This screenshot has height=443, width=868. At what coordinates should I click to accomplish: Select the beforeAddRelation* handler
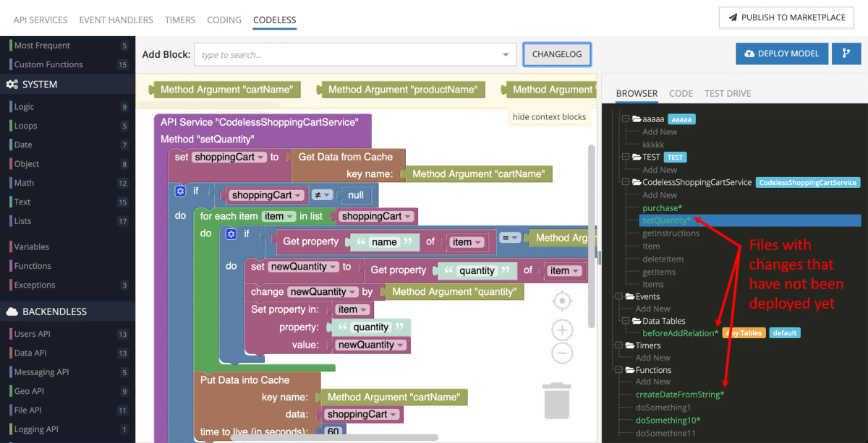681,333
